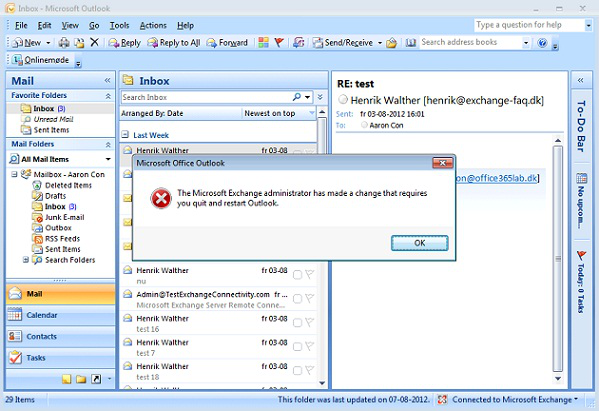Toggle category checkbox on TestExchangeConnectivity message

coord(297,299)
